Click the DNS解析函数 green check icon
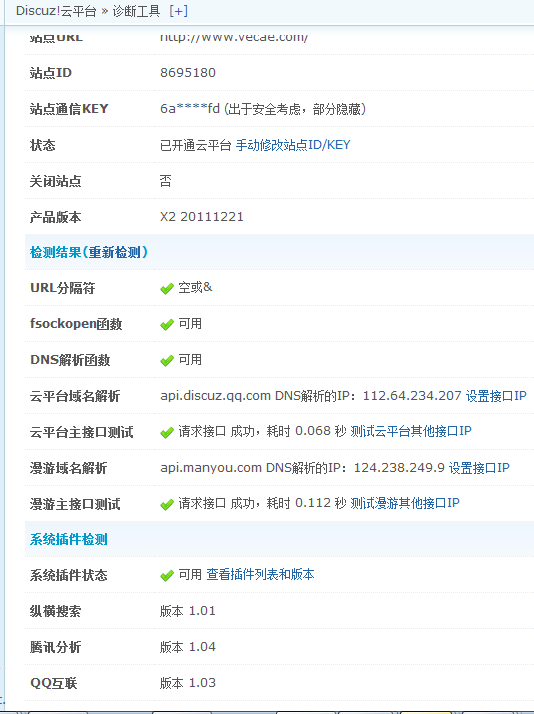Screen dimensions: 534x714 167,360
